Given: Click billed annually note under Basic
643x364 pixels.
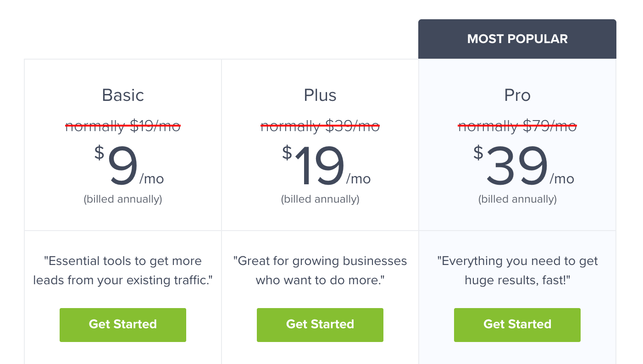Looking at the screenshot, I should 123,199.
